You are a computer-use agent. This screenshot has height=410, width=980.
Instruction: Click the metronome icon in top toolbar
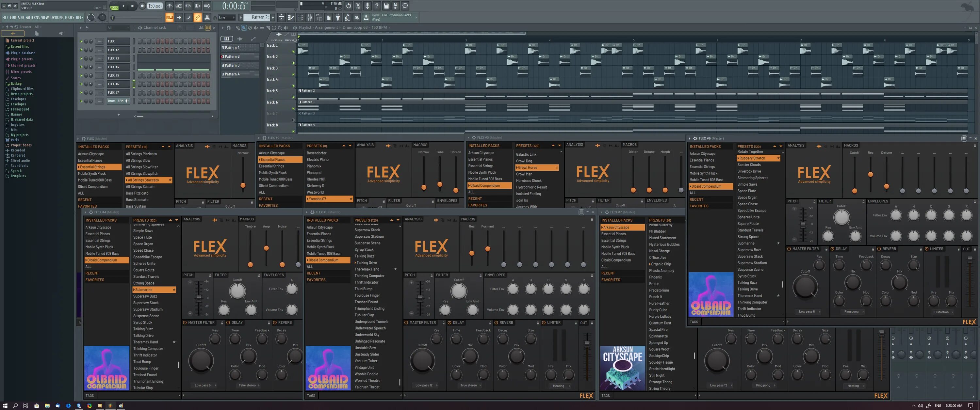point(170,6)
